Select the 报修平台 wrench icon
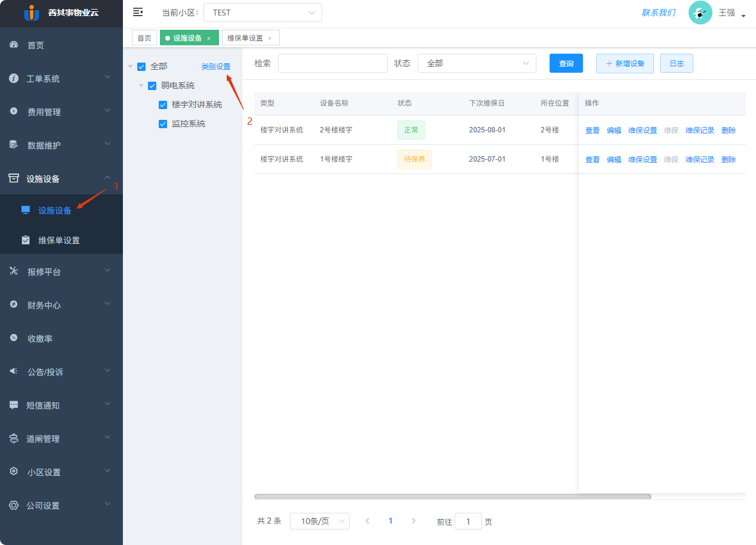 pyautogui.click(x=14, y=271)
